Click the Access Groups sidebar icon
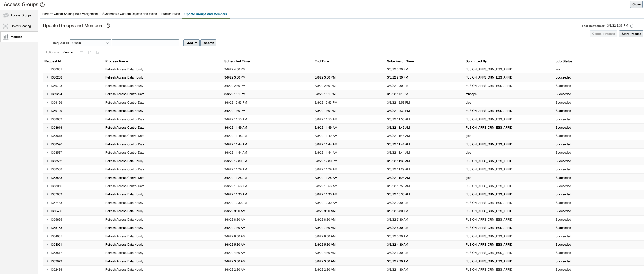Screen dimensions: 644x274 point(6,15)
